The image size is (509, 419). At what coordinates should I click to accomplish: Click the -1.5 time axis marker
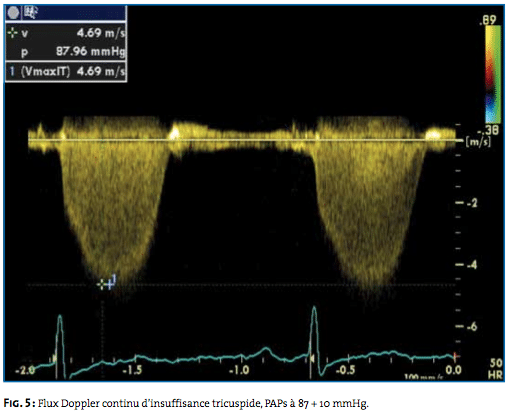click(132, 370)
